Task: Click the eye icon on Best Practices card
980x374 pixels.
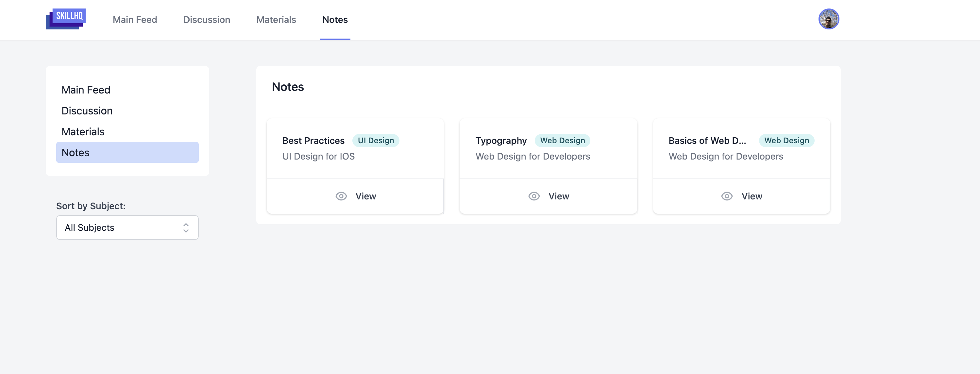Action: (x=341, y=196)
